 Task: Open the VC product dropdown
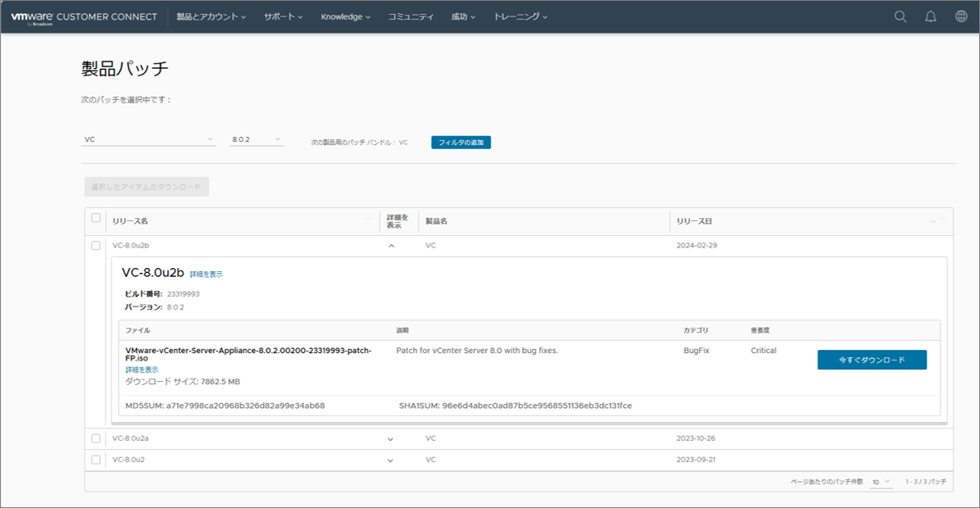pyautogui.click(x=148, y=139)
